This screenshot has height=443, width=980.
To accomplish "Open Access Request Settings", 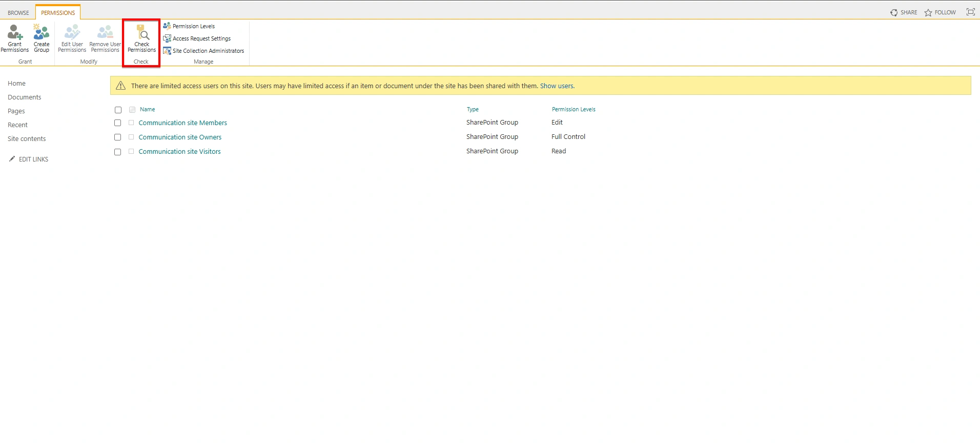I will (197, 38).
